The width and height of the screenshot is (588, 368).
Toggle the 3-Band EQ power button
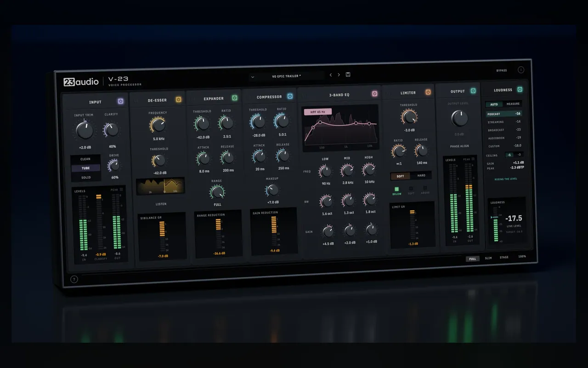374,94
